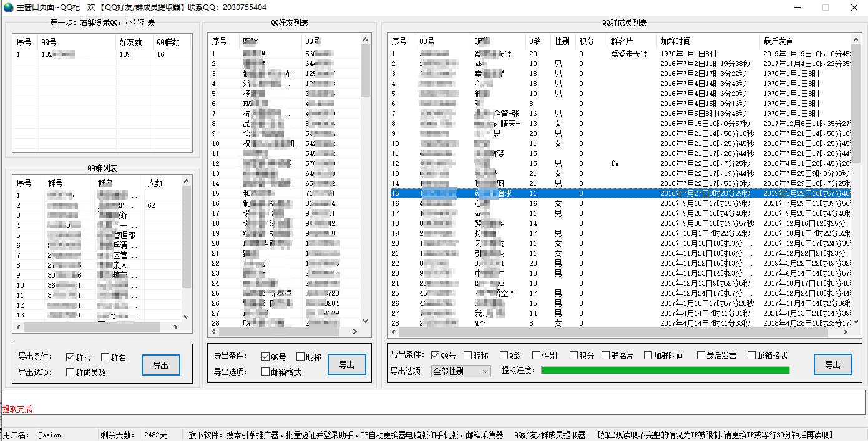Select member joined 2016年7月22日17时53分3秒
Viewport: 868px width, 441px height.
(620, 183)
